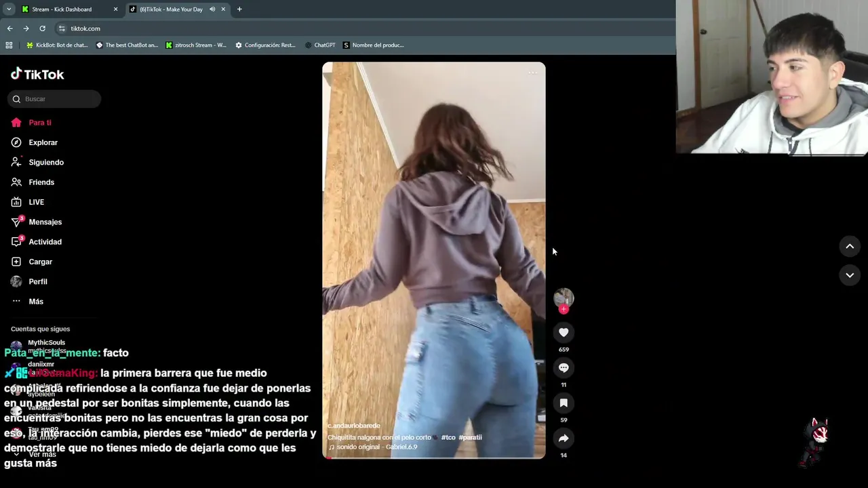Open the KickBot bookmark
This screenshot has width=868, height=488.
pos(57,45)
